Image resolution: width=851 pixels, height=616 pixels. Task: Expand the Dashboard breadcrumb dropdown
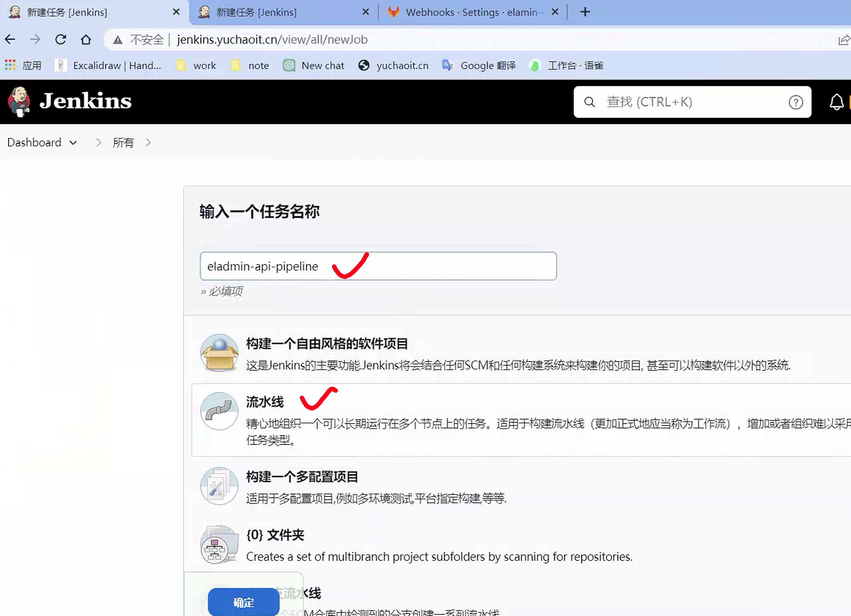73,143
